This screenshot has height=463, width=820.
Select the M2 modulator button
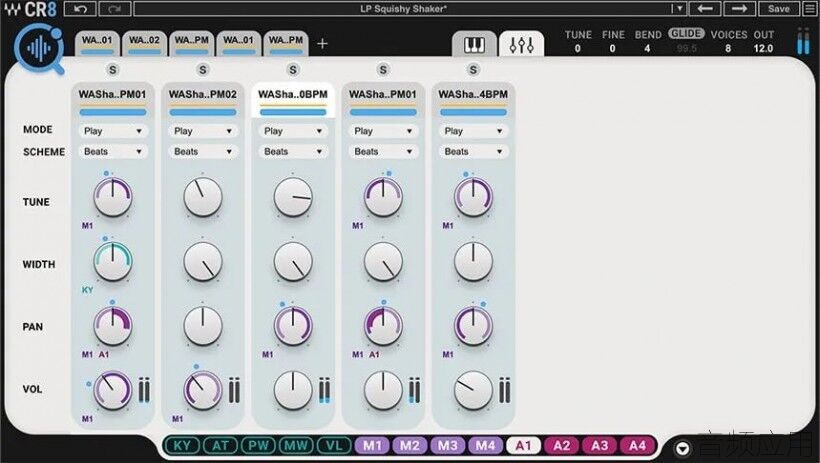click(409, 446)
